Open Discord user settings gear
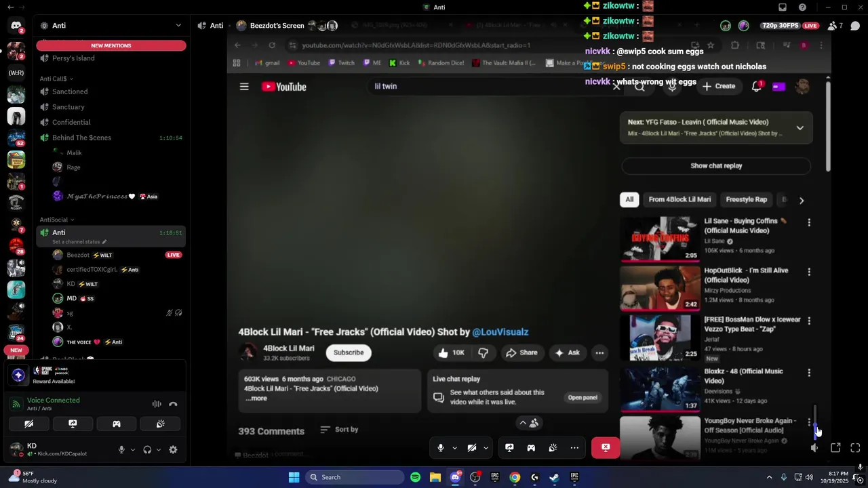868x488 pixels. coord(173,449)
